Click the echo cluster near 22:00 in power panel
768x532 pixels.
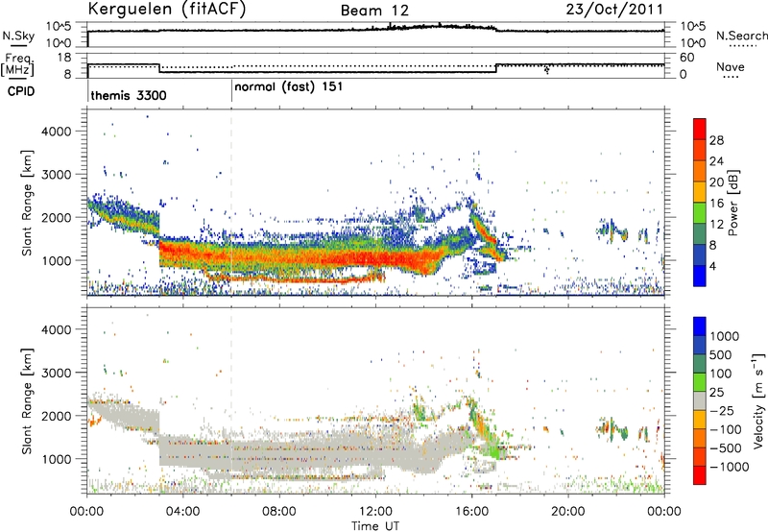tap(612, 230)
